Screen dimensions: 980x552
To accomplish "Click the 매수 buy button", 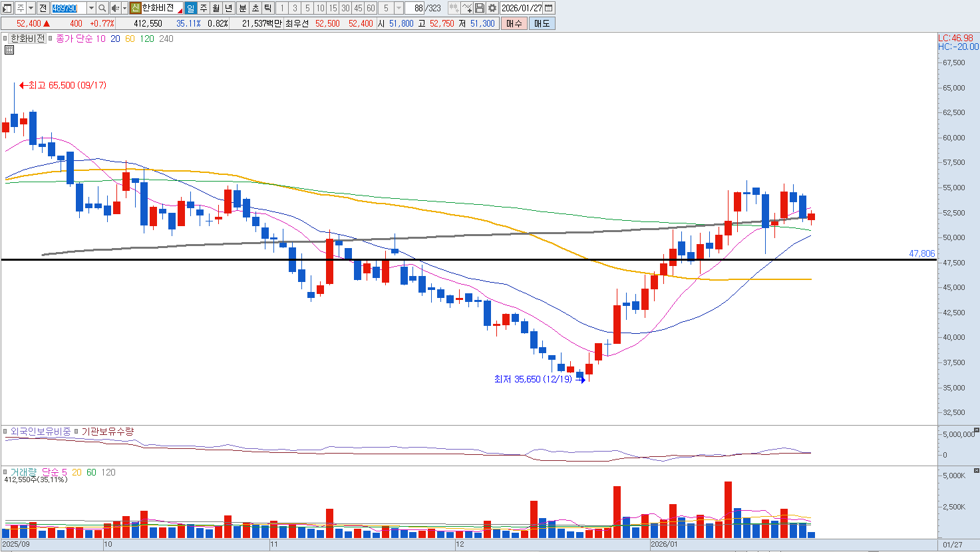I will click(514, 23).
